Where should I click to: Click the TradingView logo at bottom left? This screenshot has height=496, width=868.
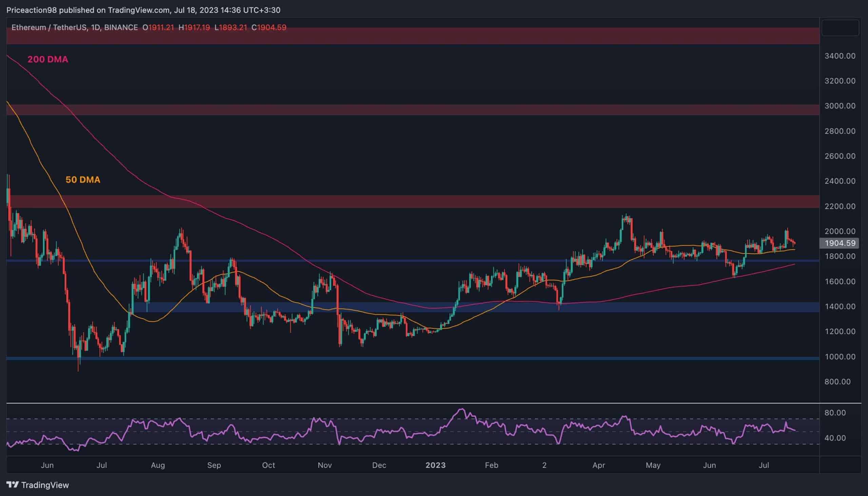tap(38, 485)
